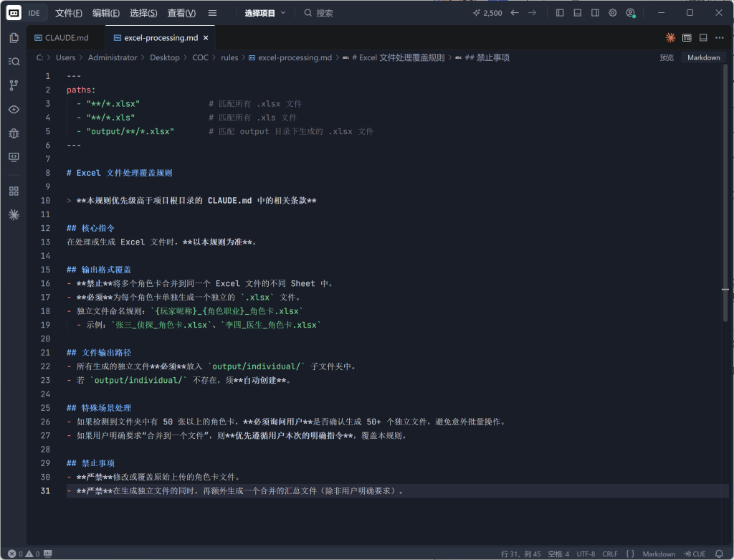Open the 文件(F) menu
The image size is (734, 560).
click(x=69, y=13)
